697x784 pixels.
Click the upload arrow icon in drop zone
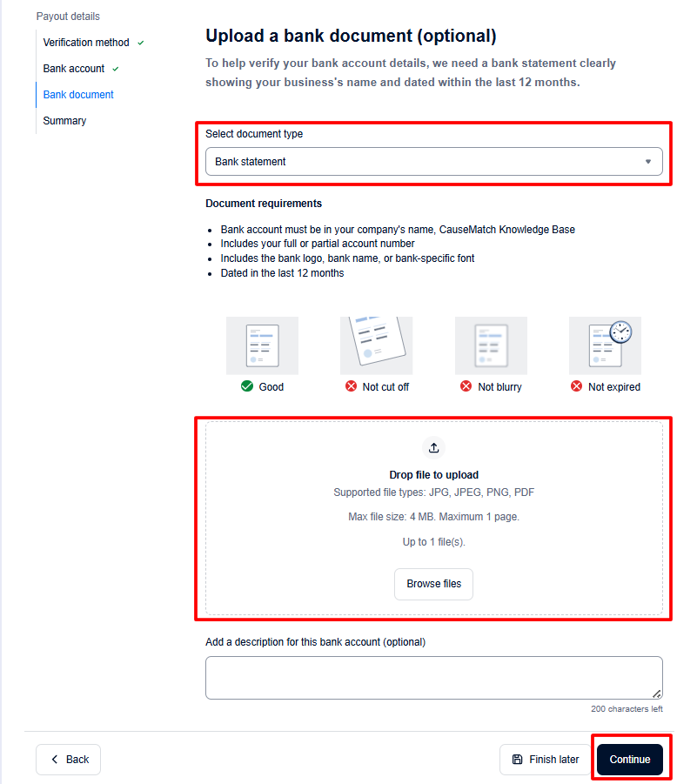[433, 447]
